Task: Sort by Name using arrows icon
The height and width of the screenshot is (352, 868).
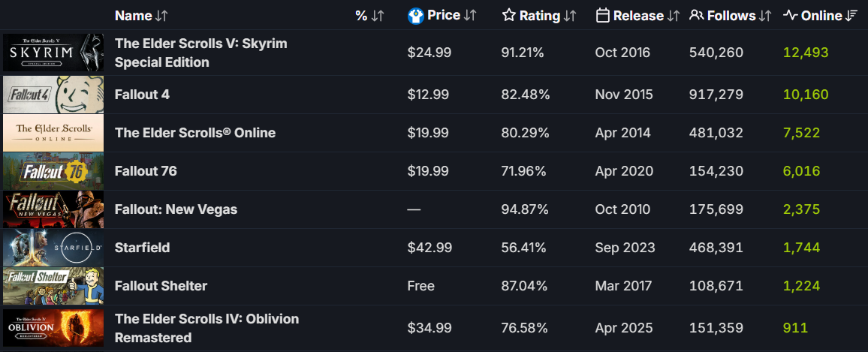Action: pos(161,16)
